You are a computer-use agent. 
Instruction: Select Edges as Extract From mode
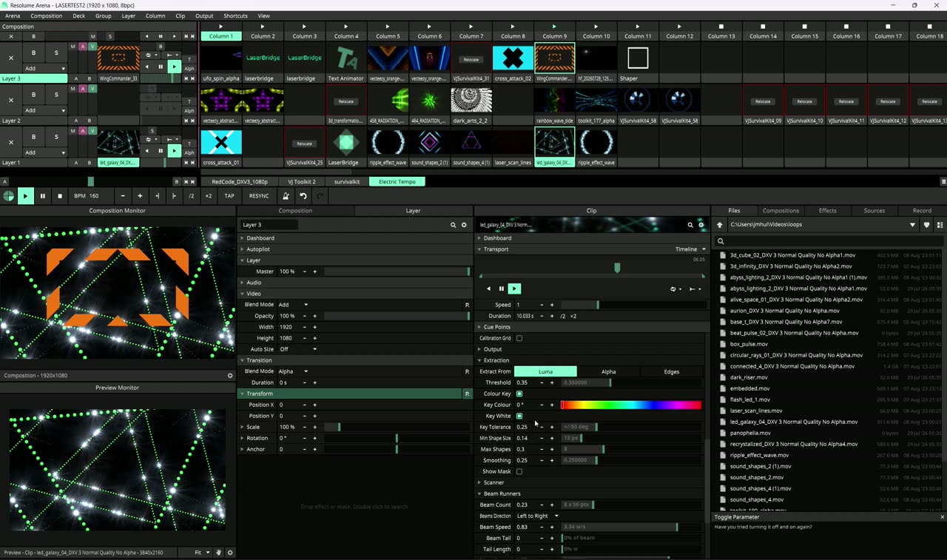671,371
